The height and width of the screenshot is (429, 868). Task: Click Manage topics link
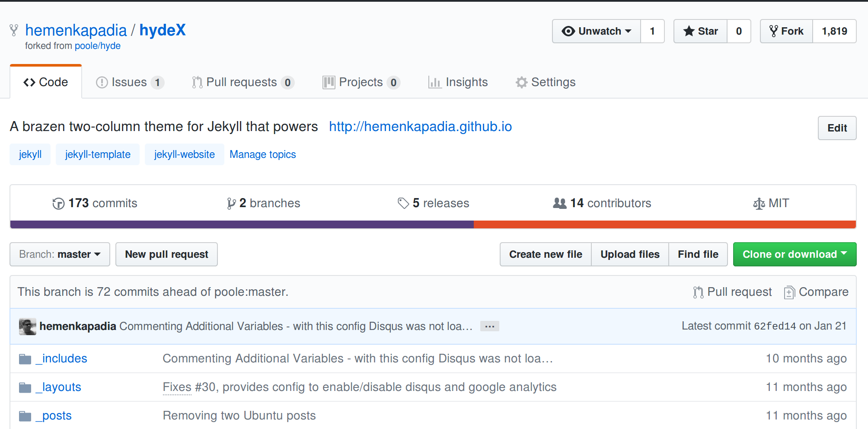tap(263, 154)
